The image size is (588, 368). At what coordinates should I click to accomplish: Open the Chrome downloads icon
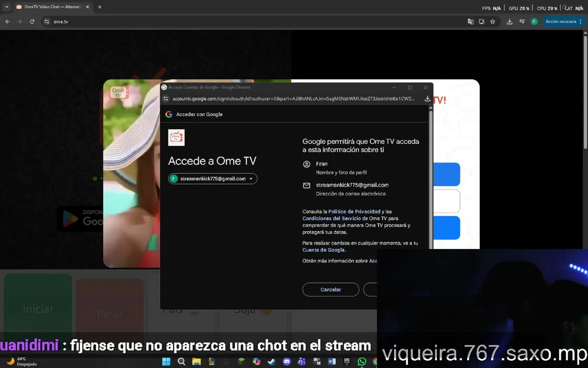509,22
